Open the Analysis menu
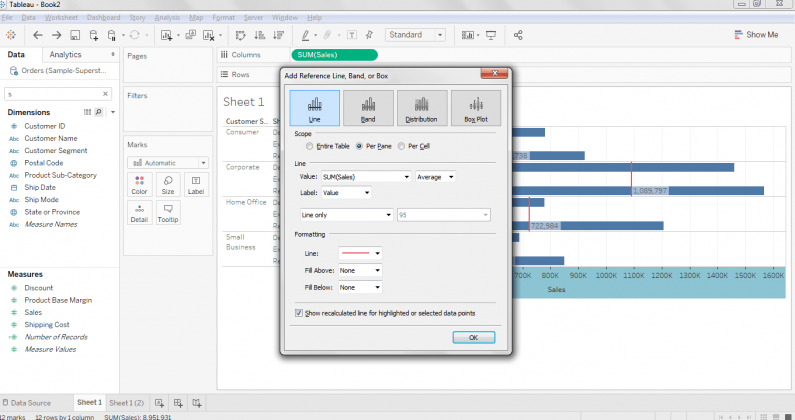The width and height of the screenshot is (795, 420). coord(167,17)
